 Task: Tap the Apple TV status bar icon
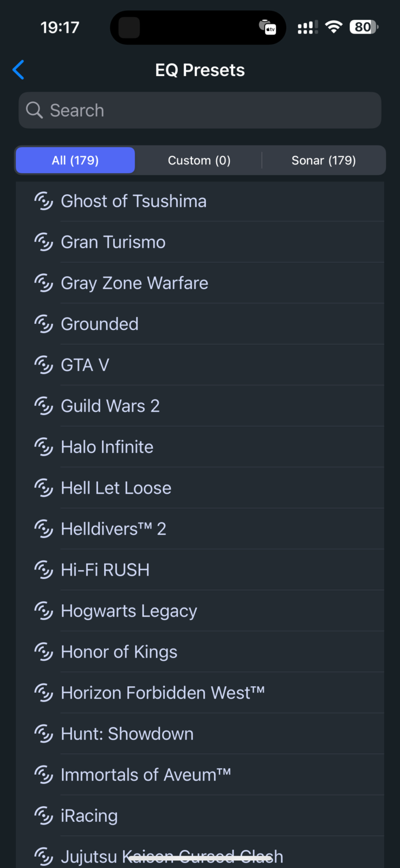click(268, 27)
